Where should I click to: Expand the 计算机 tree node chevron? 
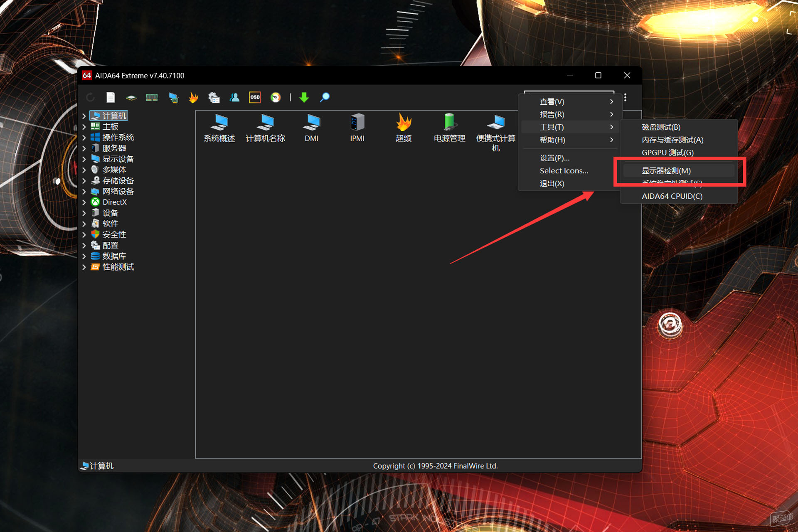pyautogui.click(x=84, y=116)
